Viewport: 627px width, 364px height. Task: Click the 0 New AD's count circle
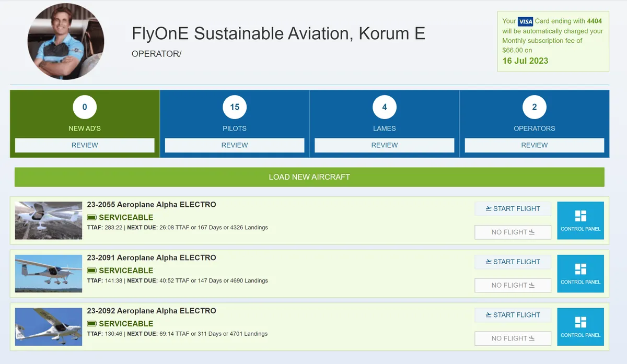pyautogui.click(x=85, y=107)
